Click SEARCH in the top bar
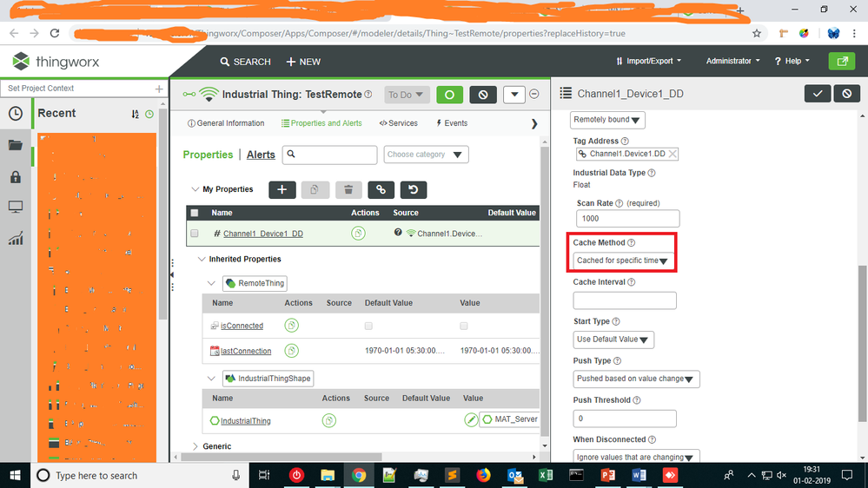The image size is (868, 488). coord(245,62)
